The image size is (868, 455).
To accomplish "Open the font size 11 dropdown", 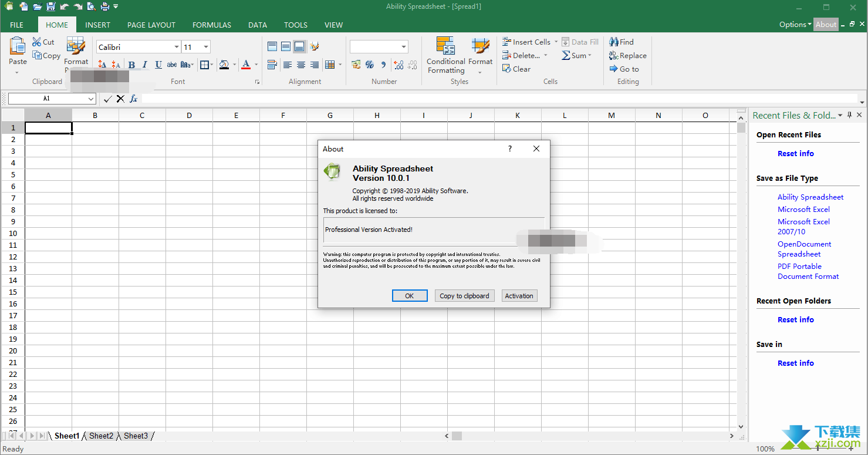I will (206, 47).
